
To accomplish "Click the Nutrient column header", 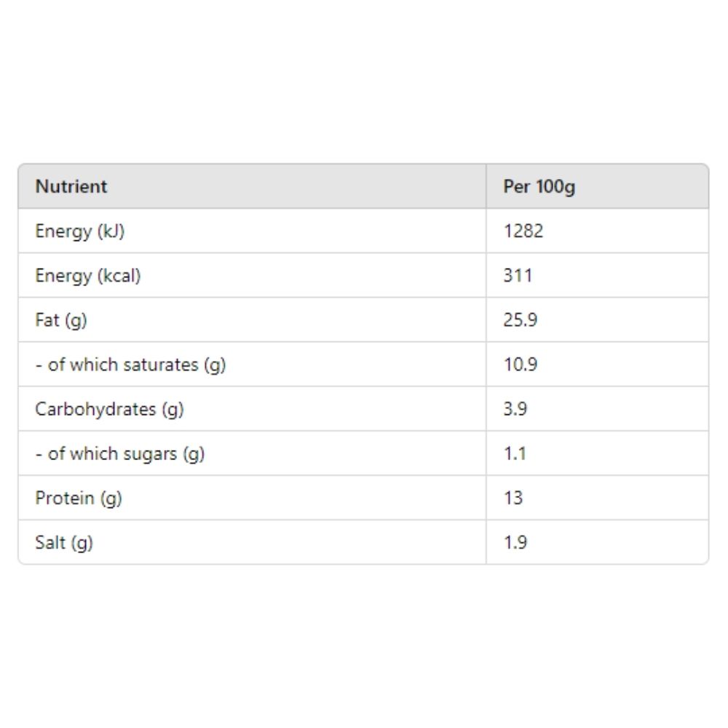I will pos(71,186).
